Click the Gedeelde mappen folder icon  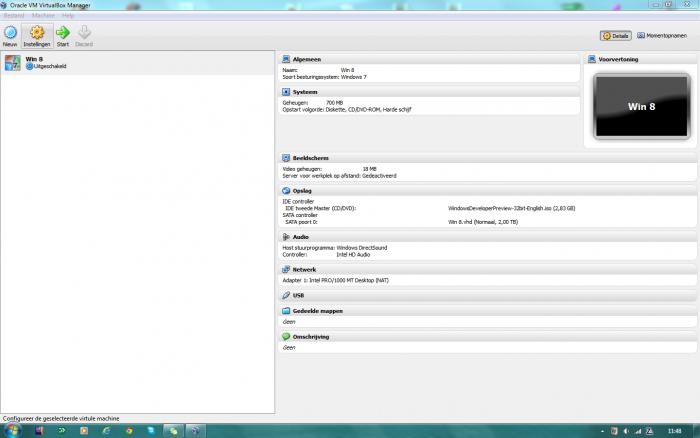[286, 311]
